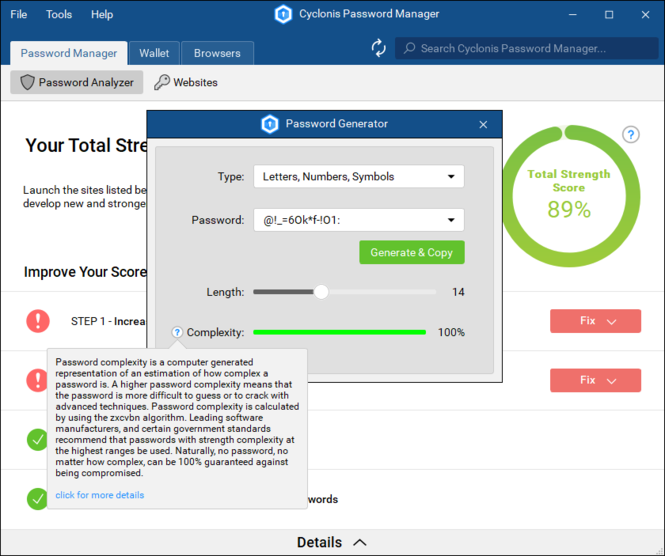Open the File menu
The width and height of the screenshot is (665, 556).
pyautogui.click(x=19, y=14)
